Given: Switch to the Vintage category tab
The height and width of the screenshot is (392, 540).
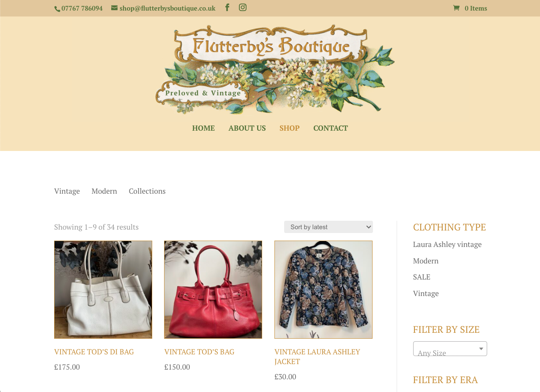Looking at the screenshot, I should coord(67,191).
